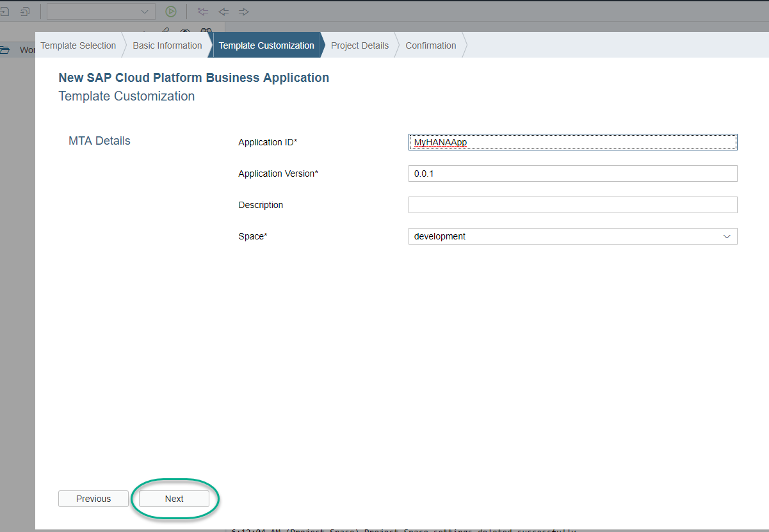This screenshot has height=532, width=769.
Task: Go to the Confirmation step
Action: tap(431, 45)
